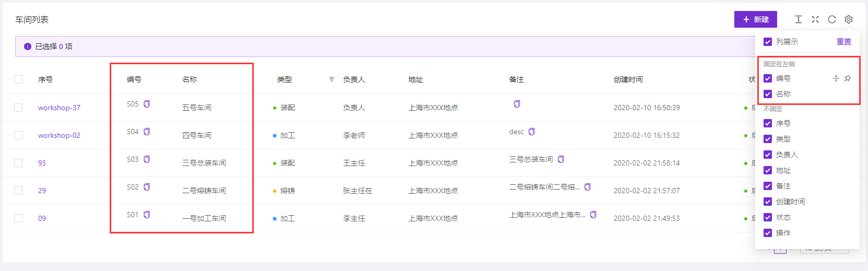
Task: Open the workshop-02 link
Action: [59, 135]
